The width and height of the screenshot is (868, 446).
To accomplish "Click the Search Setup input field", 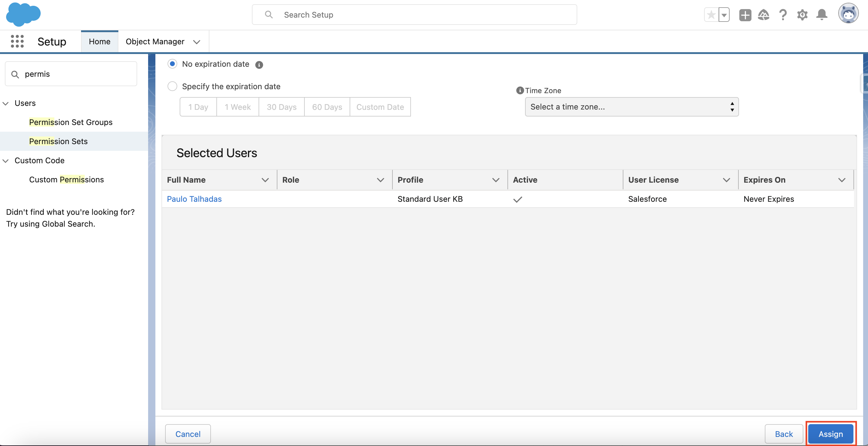I will tap(415, 15).
